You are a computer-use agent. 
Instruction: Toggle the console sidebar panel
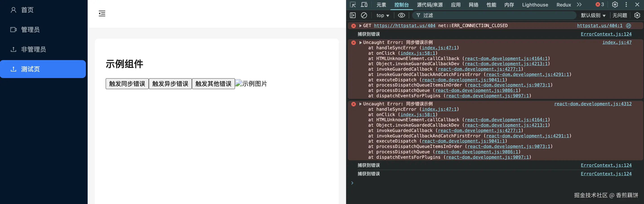(353, 15)
